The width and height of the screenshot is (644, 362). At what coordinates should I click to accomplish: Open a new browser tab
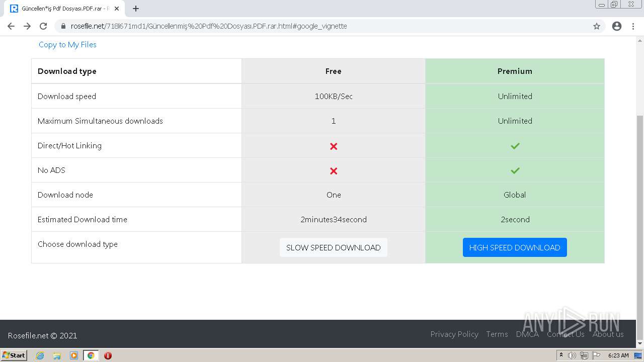[x=136, y=9]
